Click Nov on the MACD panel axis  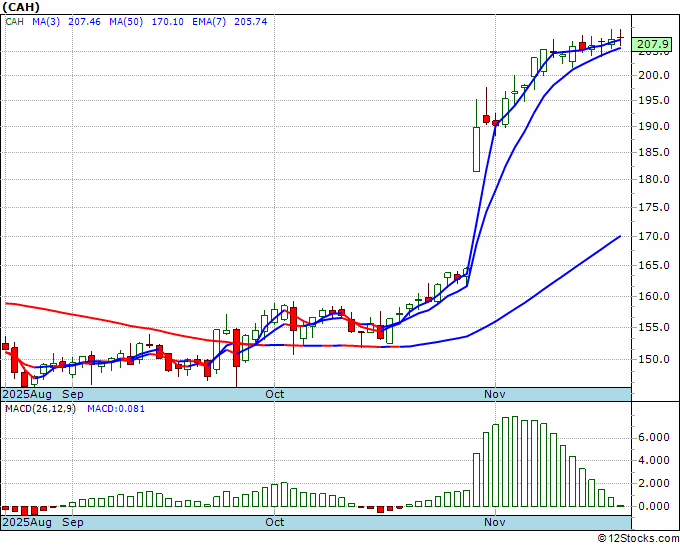coord(495,522)
